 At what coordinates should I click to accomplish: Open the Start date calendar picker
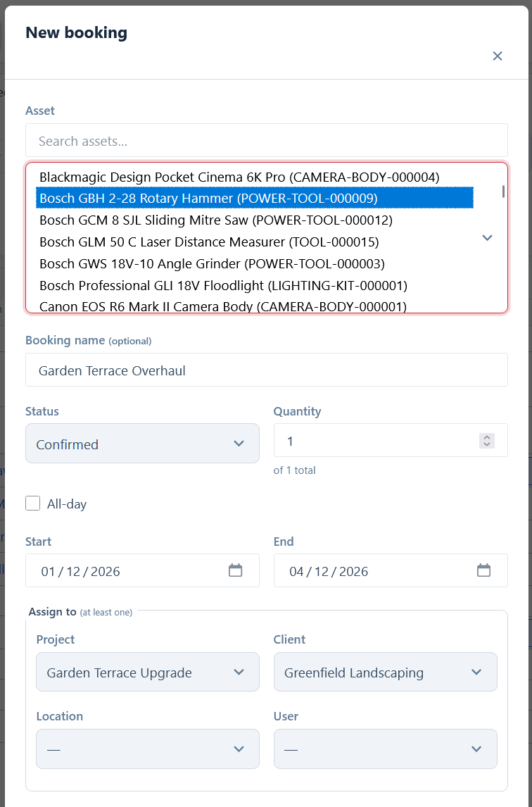tap(235, 570)
